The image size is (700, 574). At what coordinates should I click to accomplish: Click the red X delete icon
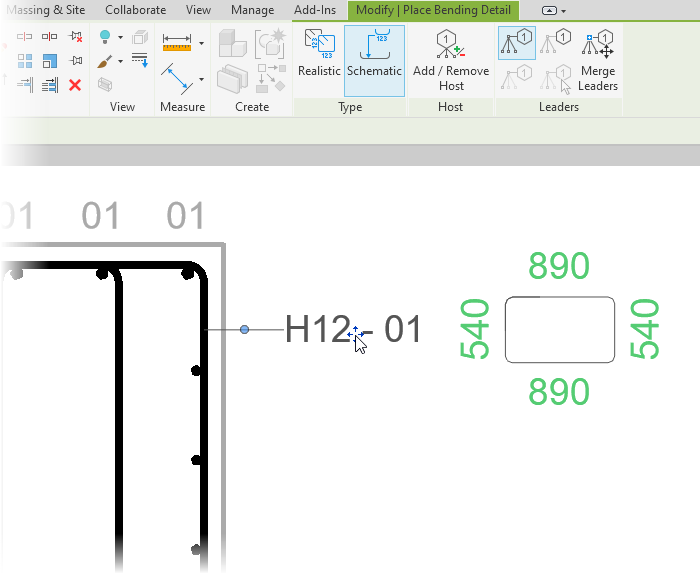pyautogui.click(x=75, y=85)
